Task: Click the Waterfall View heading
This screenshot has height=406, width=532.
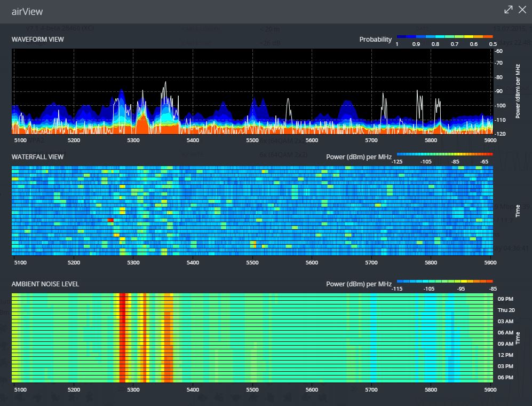Action: point(37,157)
